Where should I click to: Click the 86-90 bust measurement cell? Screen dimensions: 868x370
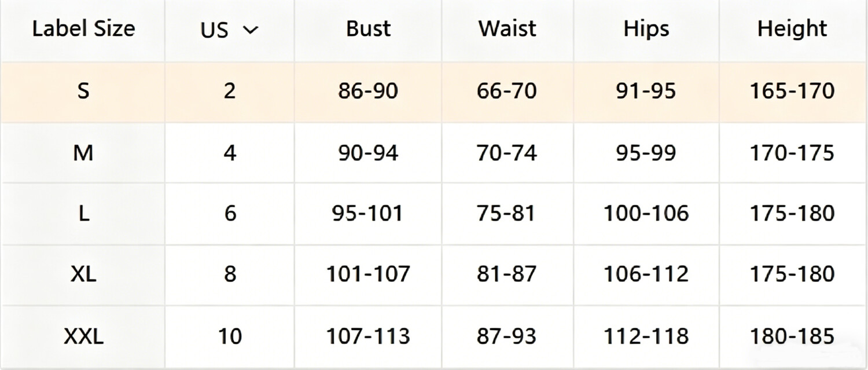(368, 91)
